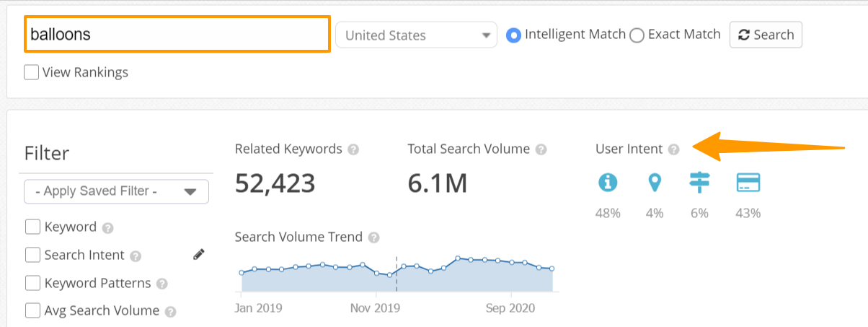Click the balloons keyword input field
Screen dimensions: 868x327
(x=177, y=35)
